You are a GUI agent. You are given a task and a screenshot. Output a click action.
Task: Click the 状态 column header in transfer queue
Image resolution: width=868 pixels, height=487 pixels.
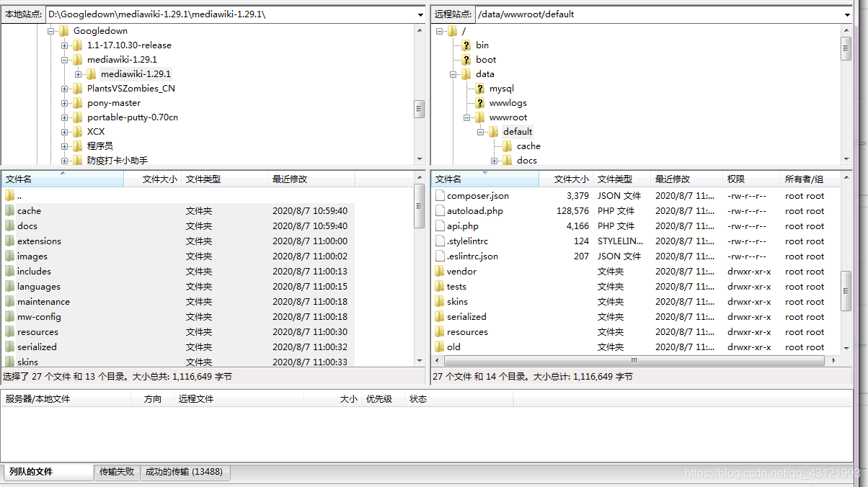click(x=459, y=399)
